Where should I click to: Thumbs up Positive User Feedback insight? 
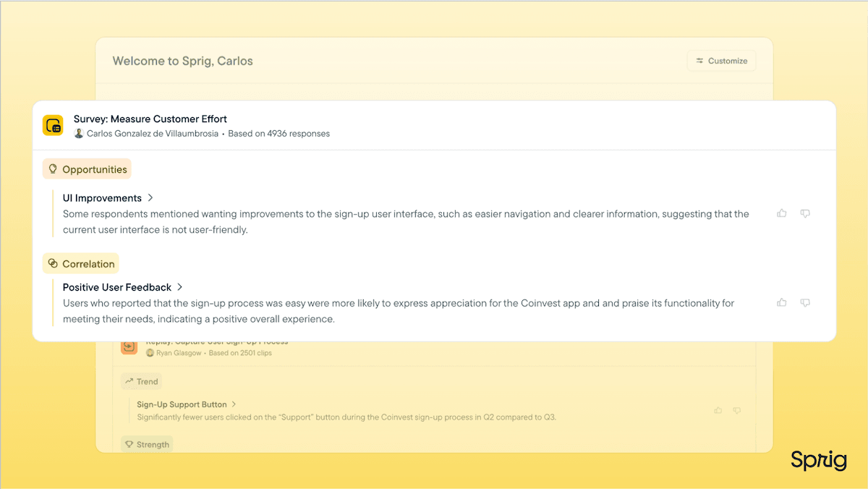[782, 303]
